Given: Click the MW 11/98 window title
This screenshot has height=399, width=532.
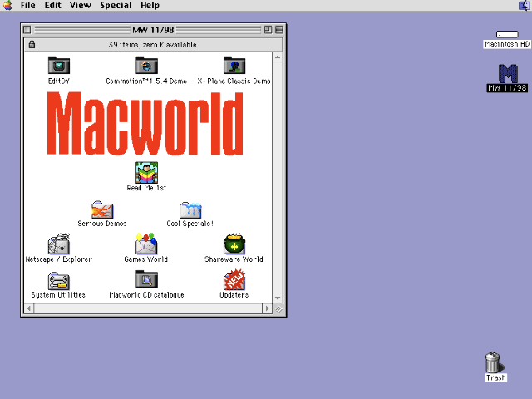Looking at the screenshot, I should (x=153, y=30).
